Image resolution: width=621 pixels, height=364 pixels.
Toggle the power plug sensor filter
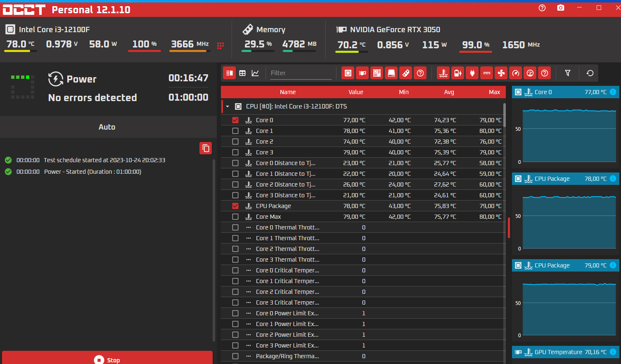pyautogui.click(x=472, y=73)
